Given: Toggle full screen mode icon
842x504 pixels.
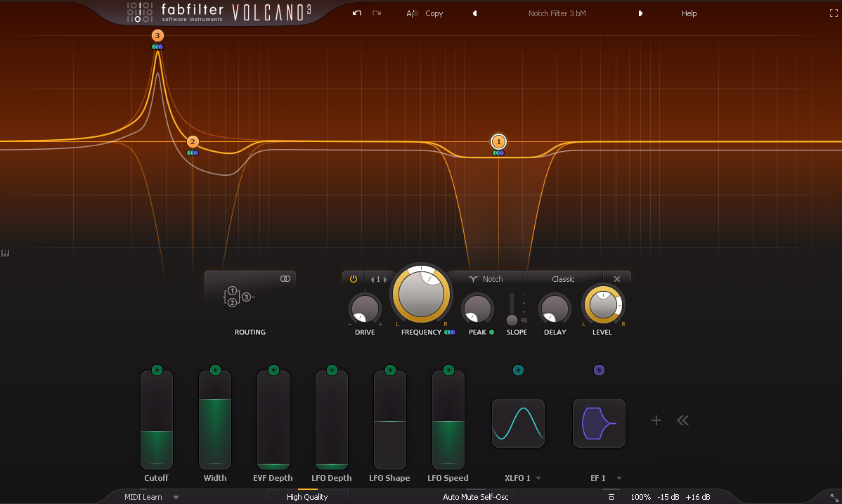Looking at the screenshot, I should coord(834,13).
